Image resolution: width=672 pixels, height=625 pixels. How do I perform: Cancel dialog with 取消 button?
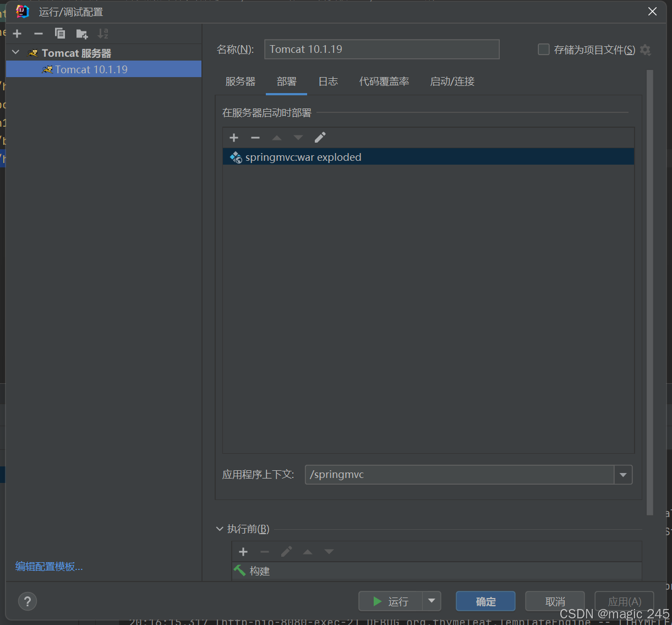(555, 601)
